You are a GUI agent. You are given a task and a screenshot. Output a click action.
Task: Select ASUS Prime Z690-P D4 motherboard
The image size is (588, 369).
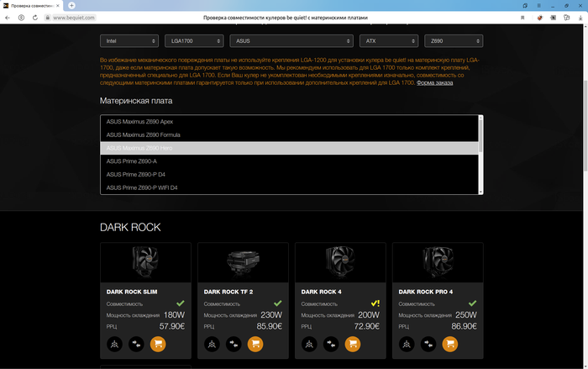[289, 174]
